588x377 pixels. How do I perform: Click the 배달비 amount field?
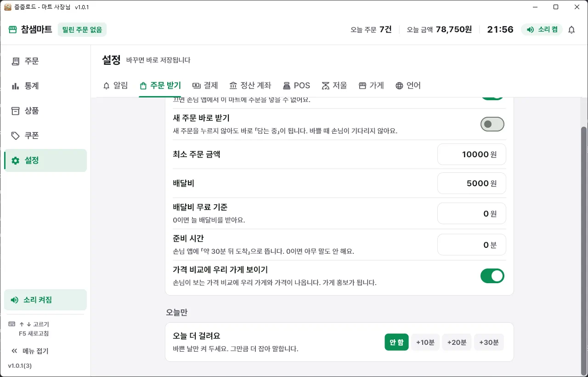click(x=472, y=183)
